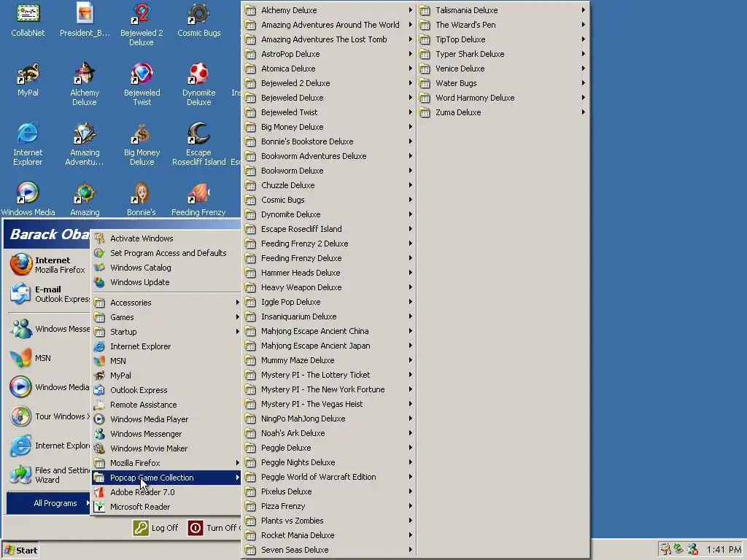Click the Adobe Reader 7.0 icon
747x560 pixels.
point(99,492)
